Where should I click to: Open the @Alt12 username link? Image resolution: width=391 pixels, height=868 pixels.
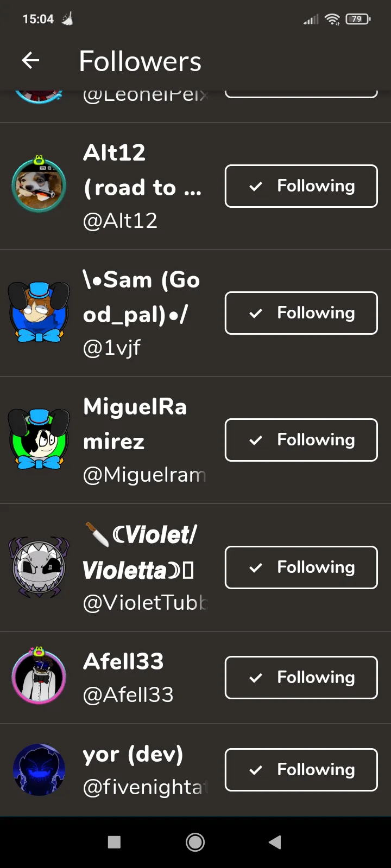click(120, 221)
